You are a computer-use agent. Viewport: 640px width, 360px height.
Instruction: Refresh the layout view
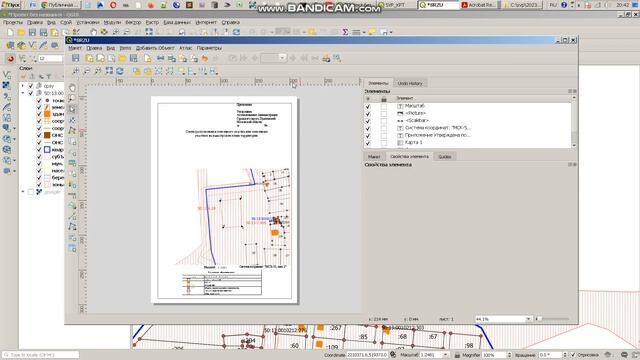(x=120, y=71)
